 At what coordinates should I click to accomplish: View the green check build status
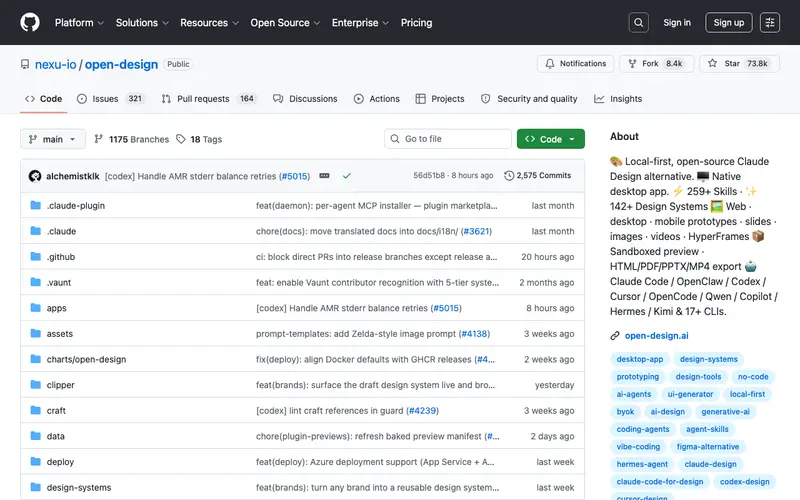[x=346, y=176]
